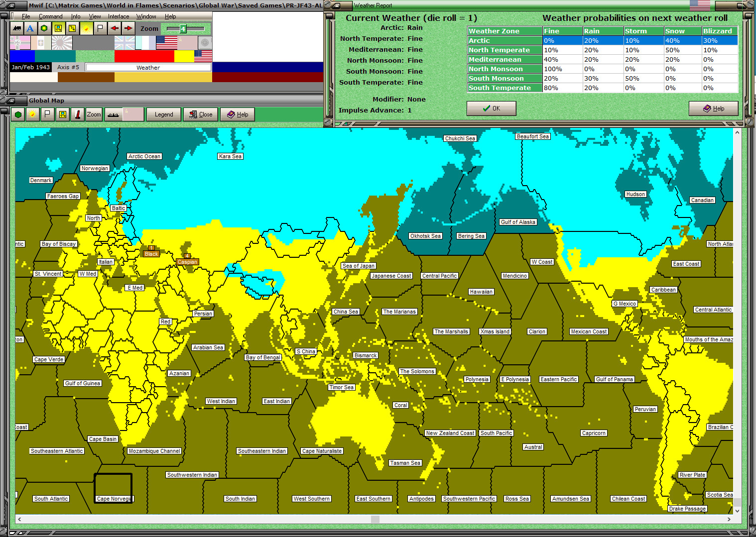Click the Storm column header

[x=643, y=31]
